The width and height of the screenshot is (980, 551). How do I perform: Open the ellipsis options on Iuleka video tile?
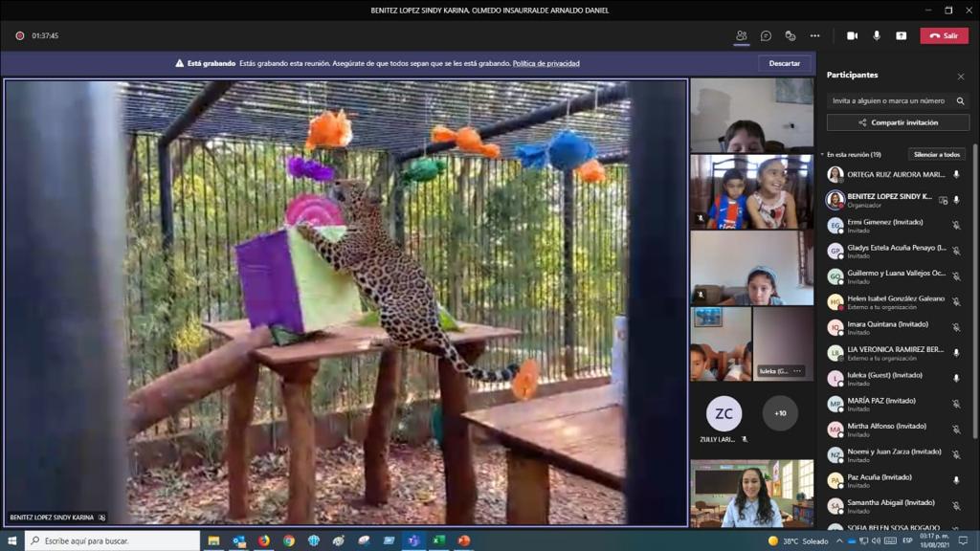[797, 371]
